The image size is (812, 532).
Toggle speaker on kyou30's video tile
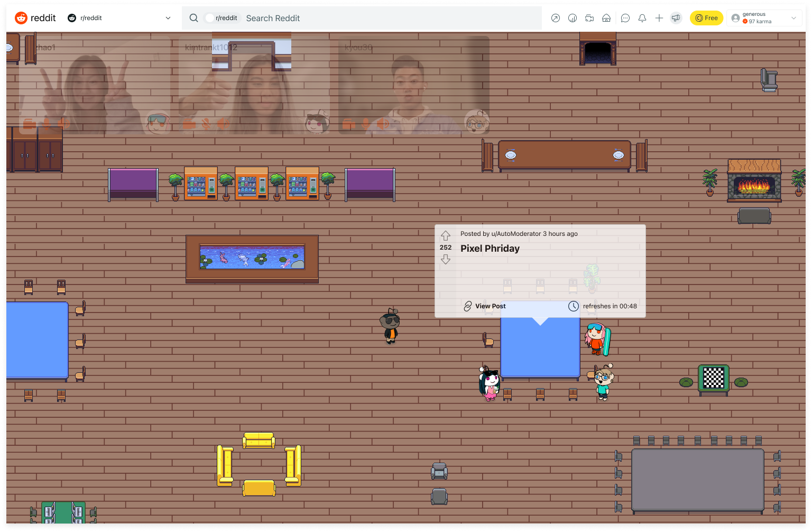point(383,124)
